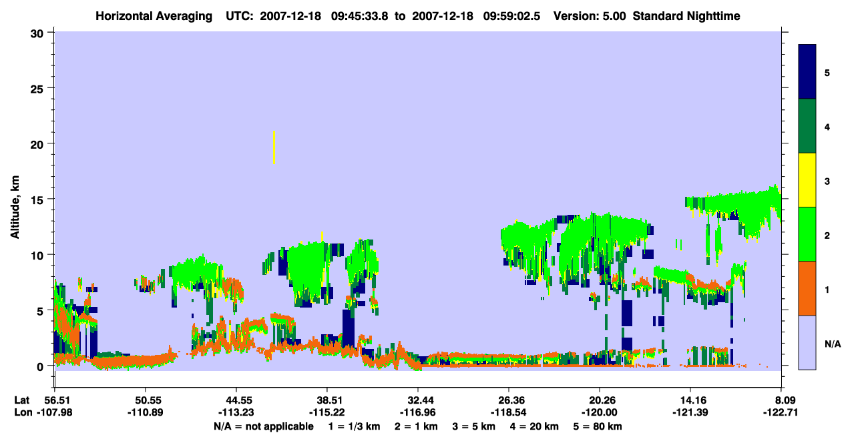Image resolution: width=868 pixels, height=445 pixels.
Task: Click the bright green level 2 color swatch
Action: tap(807, 234)
